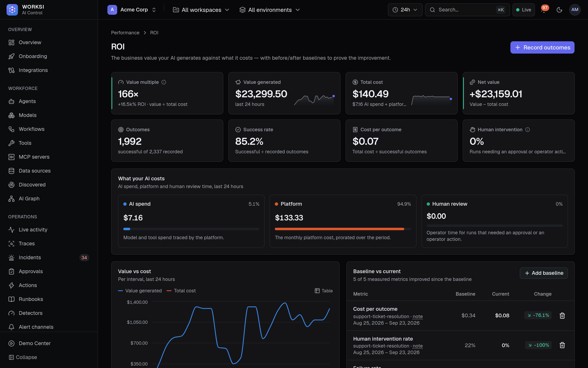Toggle dark mode moon icon
This screenshot has height=368, width=588.
(559, 10)
